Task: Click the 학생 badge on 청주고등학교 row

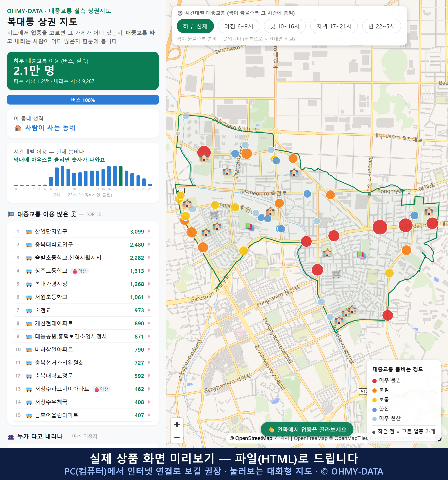Action: click(x=79, y=271)
